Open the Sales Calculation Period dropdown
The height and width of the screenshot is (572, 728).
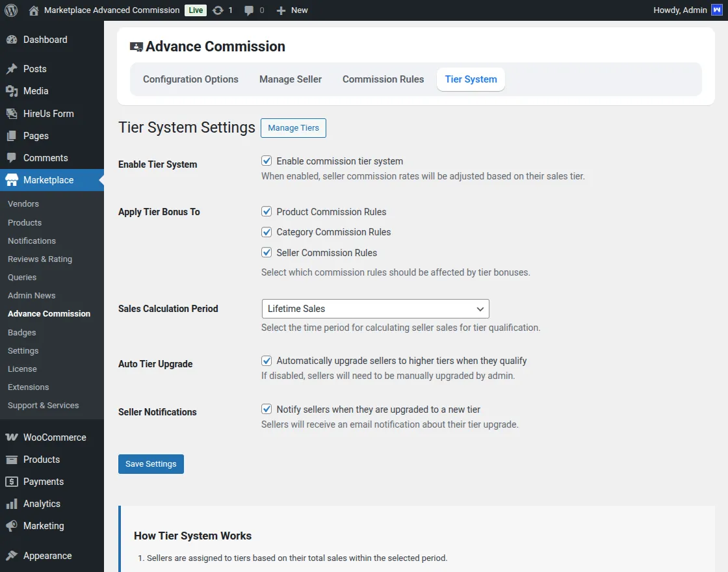(x=375, y=309)
